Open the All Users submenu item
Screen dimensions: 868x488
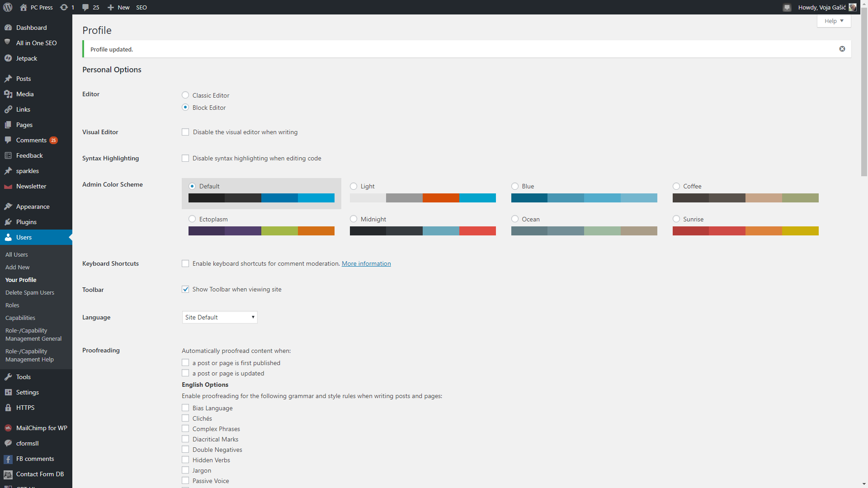click(17, 254)
